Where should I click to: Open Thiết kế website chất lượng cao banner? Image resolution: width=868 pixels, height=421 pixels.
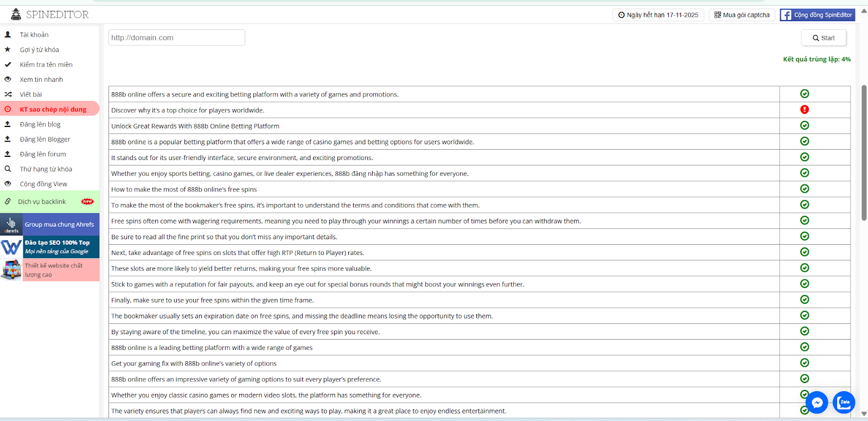[50, 270]
